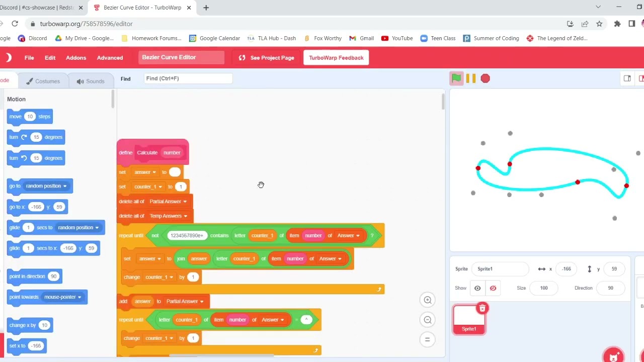This screenshot has height=362, width=644.
Task: Open the choose a sprite button
Action: click(x=613, y=356)
